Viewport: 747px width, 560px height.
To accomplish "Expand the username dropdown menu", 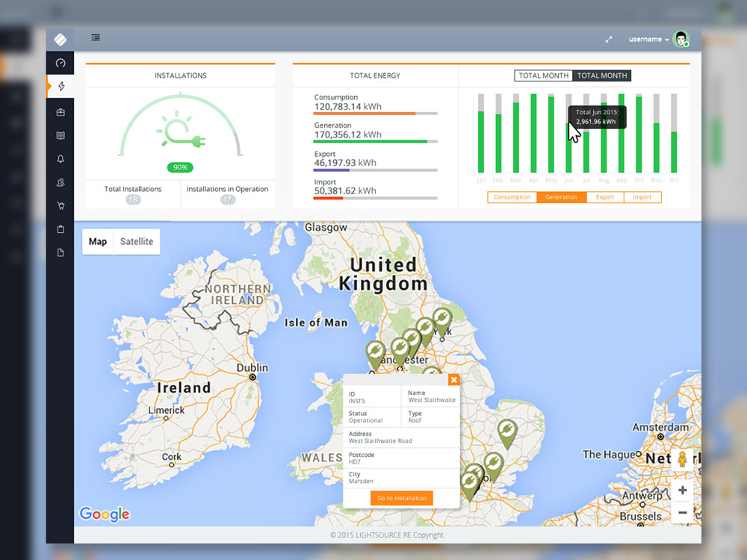I will 648,40.
